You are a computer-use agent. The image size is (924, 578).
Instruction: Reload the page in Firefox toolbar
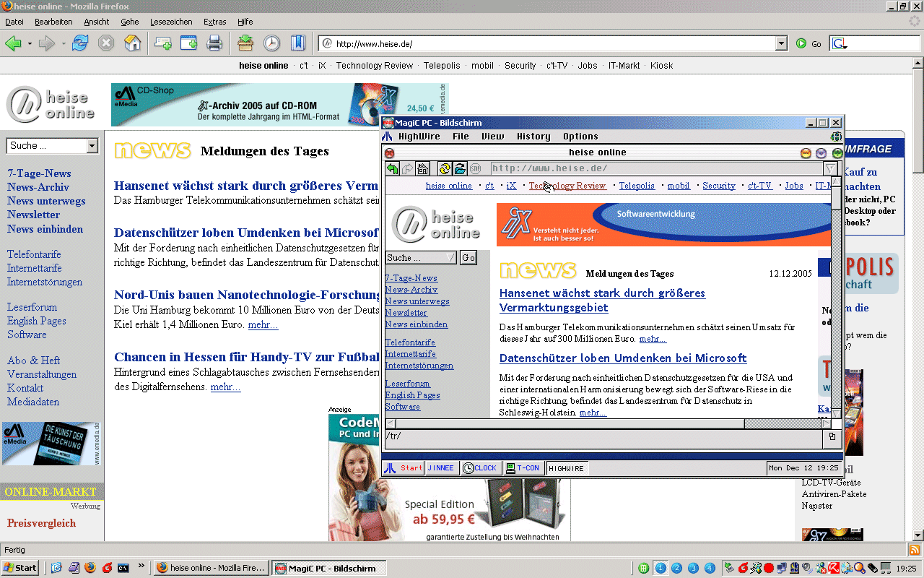click(80, 43)
